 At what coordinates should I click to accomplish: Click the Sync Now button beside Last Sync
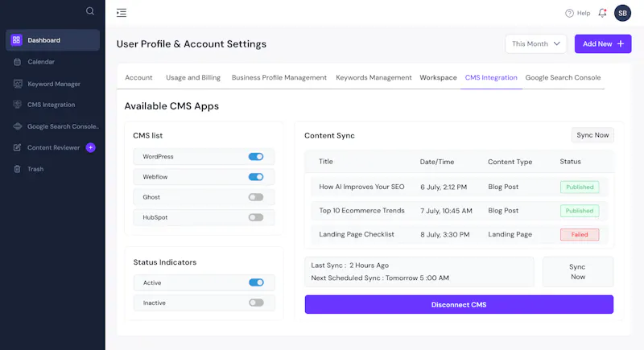point(578,272)
